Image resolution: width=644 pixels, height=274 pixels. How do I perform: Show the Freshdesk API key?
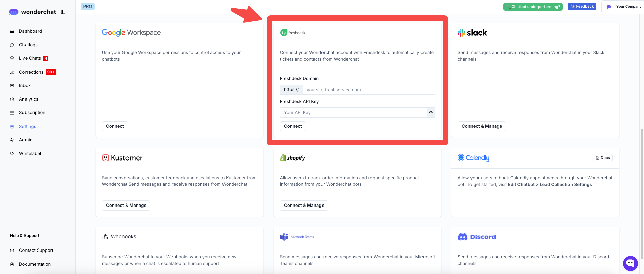[x=431, y=112]
